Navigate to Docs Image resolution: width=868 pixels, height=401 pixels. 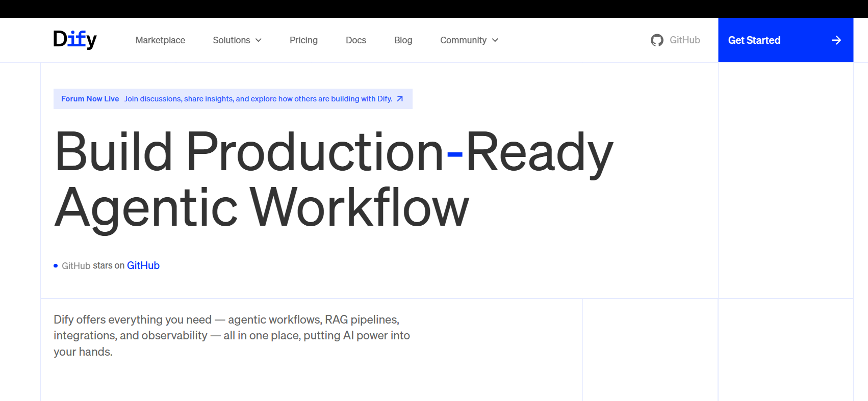[x=356, y=40]
